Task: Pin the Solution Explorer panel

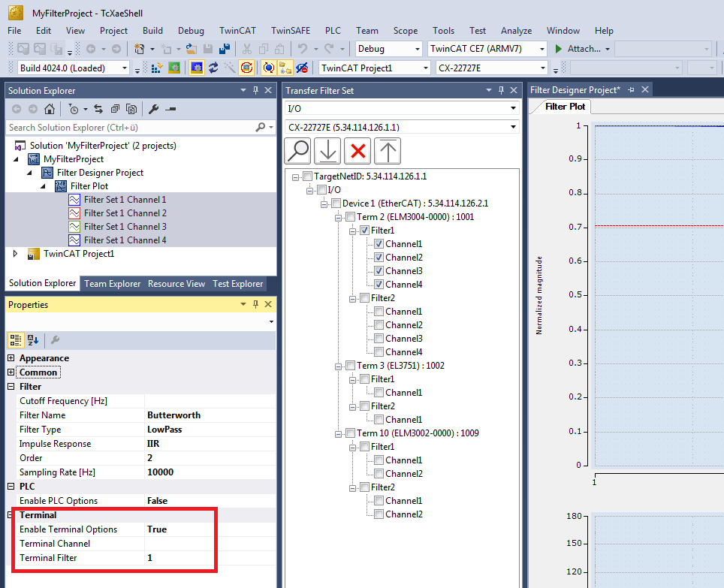Action: tap(256, 90)
